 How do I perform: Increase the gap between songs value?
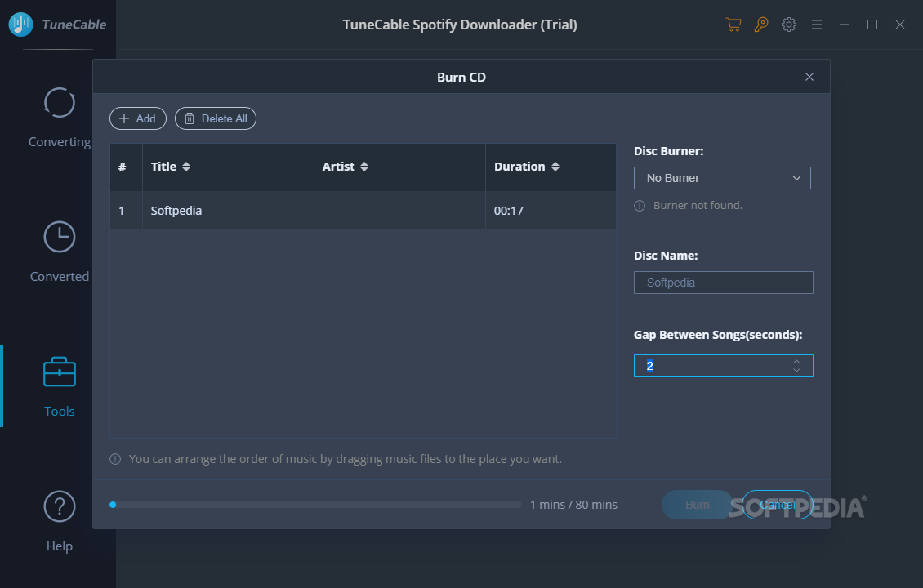coord(796,362)
